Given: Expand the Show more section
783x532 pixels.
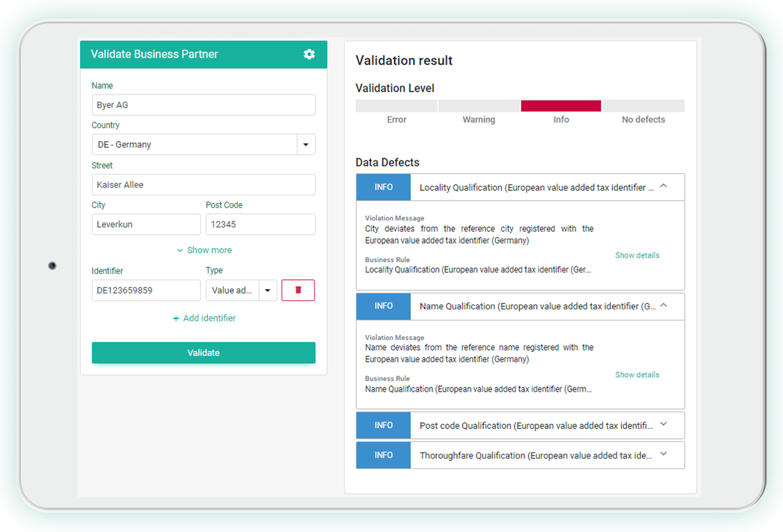Looking at the screenshot, I should [x=204, y=250].
